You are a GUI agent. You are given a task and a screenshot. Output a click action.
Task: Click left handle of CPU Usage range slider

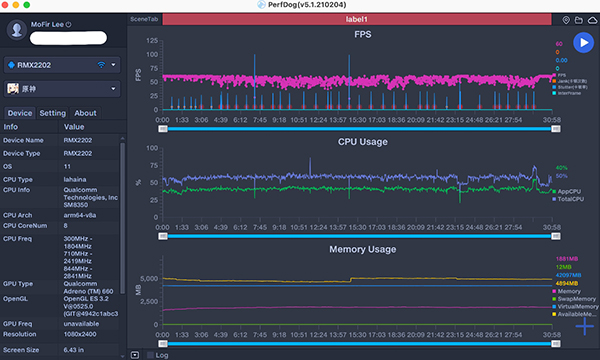[163, 236]
